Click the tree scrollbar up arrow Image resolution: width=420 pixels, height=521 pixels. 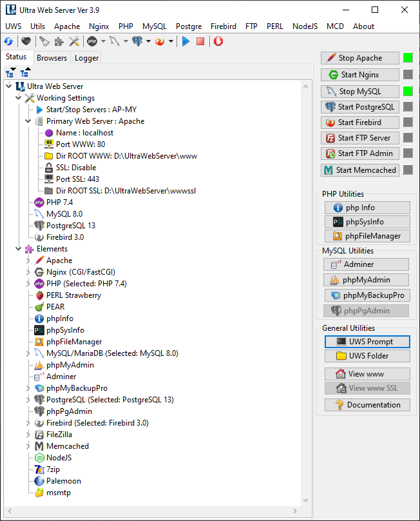point(306,86)
